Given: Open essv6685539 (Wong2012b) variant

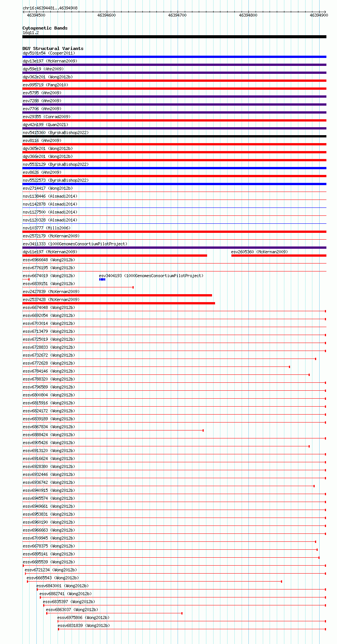Looking at the screenshot, I should click(x=49, y=562).
